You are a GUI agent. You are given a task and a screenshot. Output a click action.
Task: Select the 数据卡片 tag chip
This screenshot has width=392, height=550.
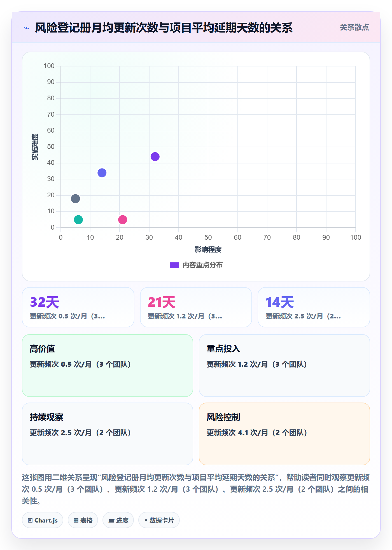[159, 520]
